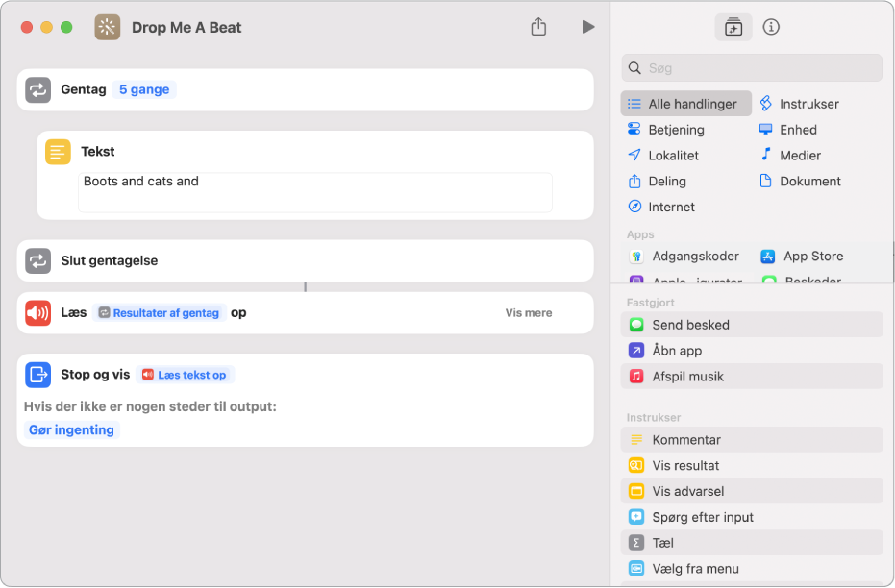Click the Fastgjort section header

(x=650, y=303)
